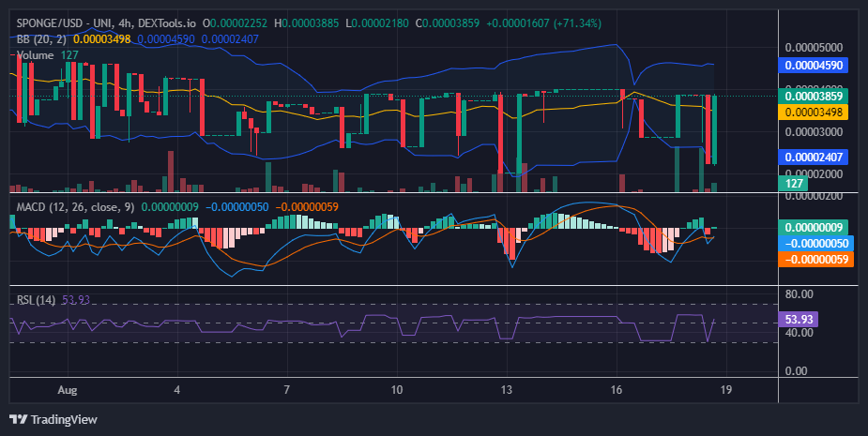Click the 0.00002407 lower band price tag
868x436 pixels.
(x=814, y=158)
